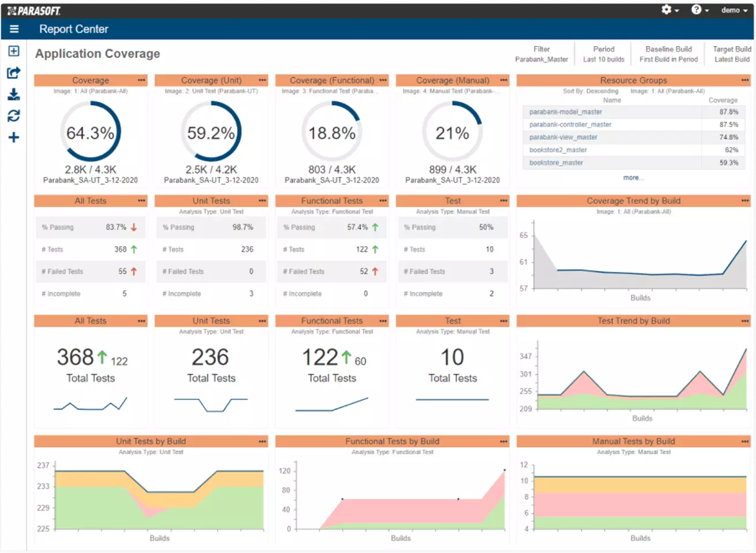Click the 21% manual coverage donut

pos(452,132)
